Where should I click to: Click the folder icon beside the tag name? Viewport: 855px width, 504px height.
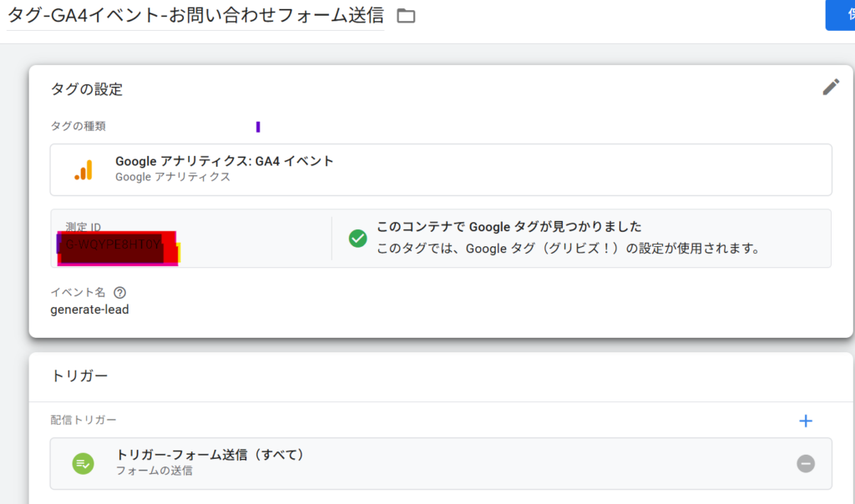coord(406,16)
